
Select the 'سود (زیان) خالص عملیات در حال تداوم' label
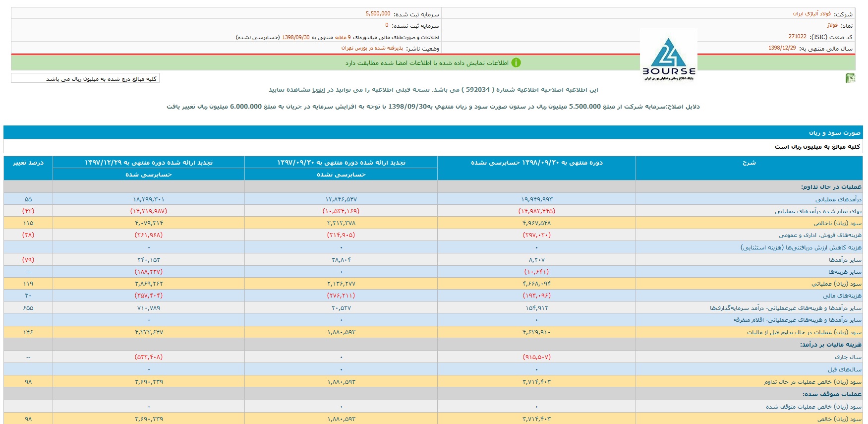point(812,382)
